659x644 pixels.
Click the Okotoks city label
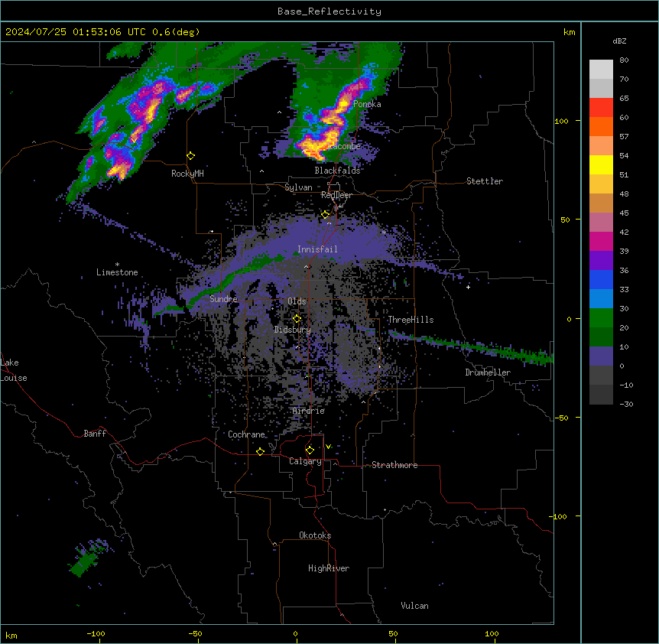[315, 535]
